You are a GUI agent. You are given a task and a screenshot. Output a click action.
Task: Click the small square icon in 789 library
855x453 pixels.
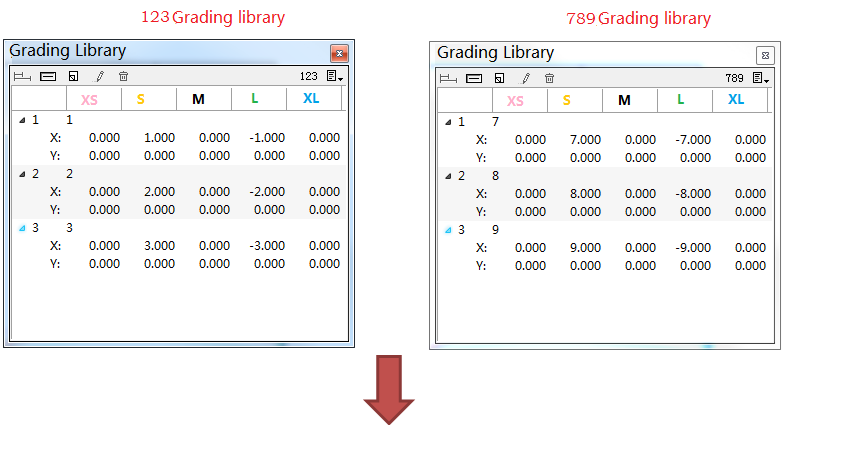(x=499, y=78)
